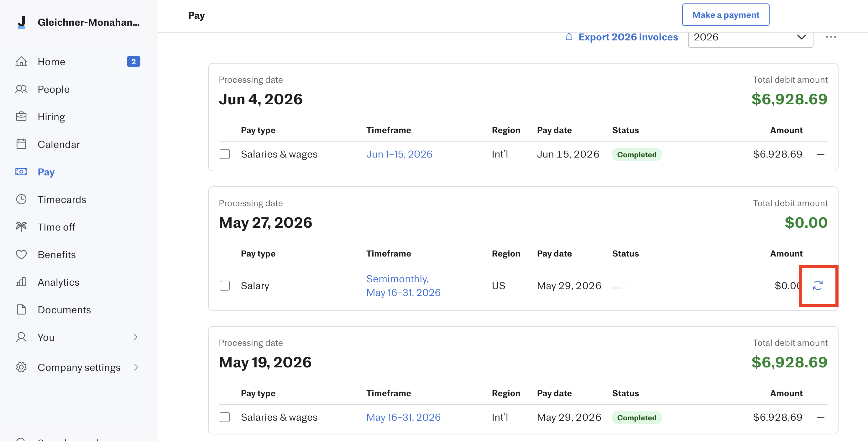The width and height of the screenshot is (868, 441).
Task: Check the Jun 1–15 Salaries & wages checkbox
Action: click(x=225, y=154)
